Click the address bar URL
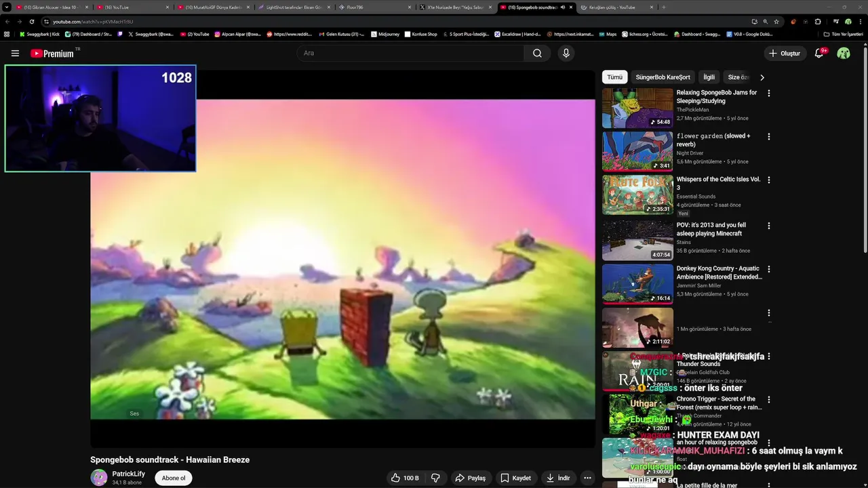 [x=93, y=22]
